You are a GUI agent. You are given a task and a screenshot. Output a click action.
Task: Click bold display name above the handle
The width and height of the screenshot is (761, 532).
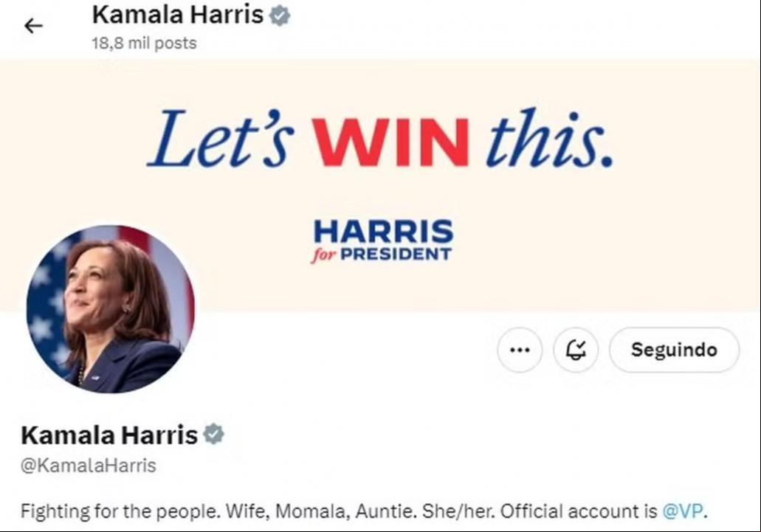tap(109, 435)
